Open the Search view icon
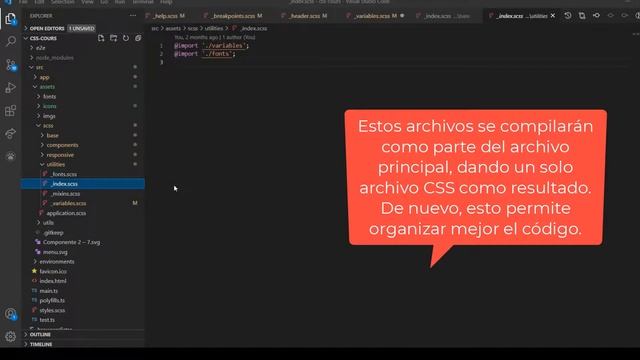640x360 pixels. point(11,41)
